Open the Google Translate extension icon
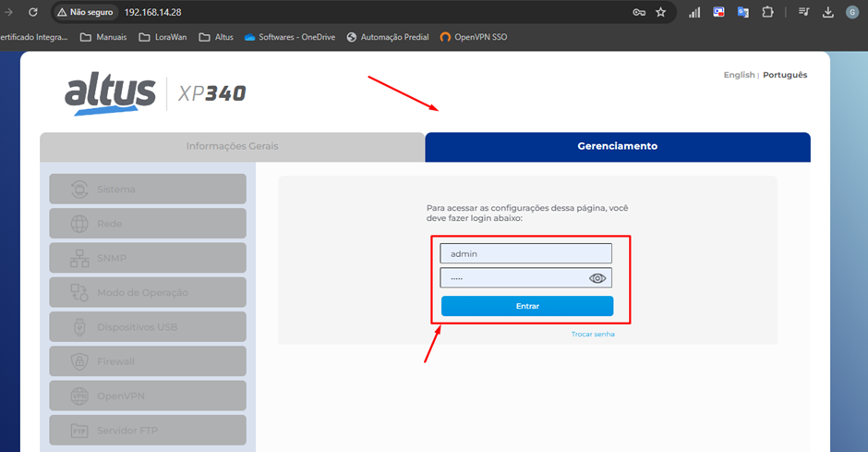868x452 pixels. click(742, 13)
